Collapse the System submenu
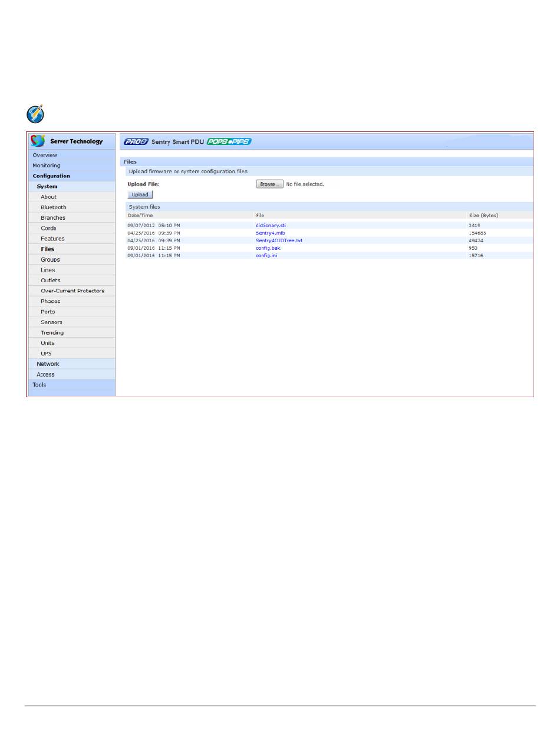Image resolution: width=560 pixels, height=739 pixels. click(47, 187)
